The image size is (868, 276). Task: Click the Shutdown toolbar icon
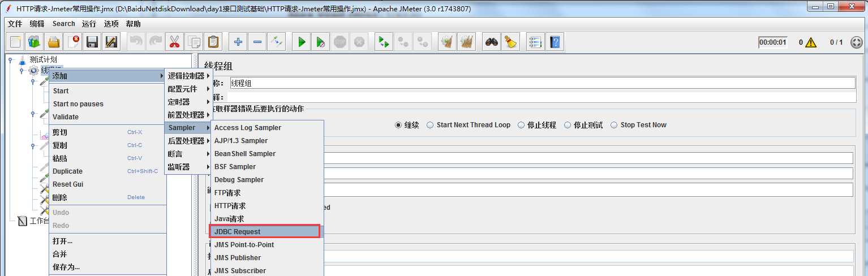tap(359, 42)
